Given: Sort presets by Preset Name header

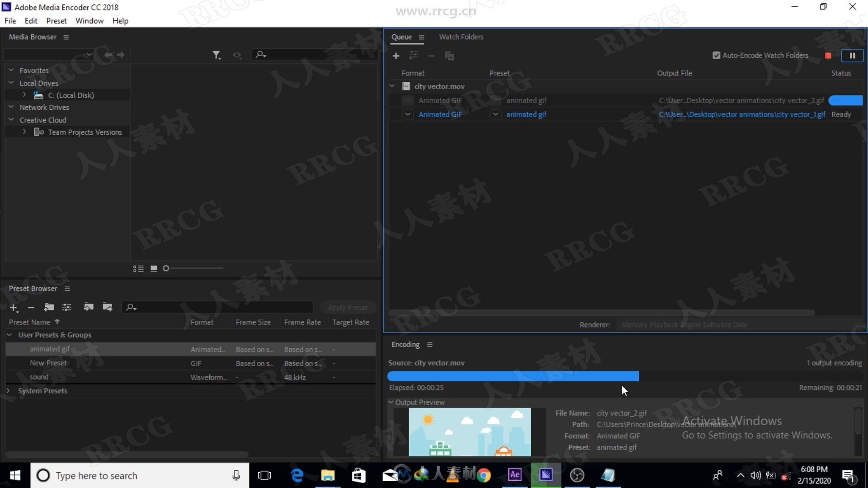Looking at the screenshot, I should [29, 322].
